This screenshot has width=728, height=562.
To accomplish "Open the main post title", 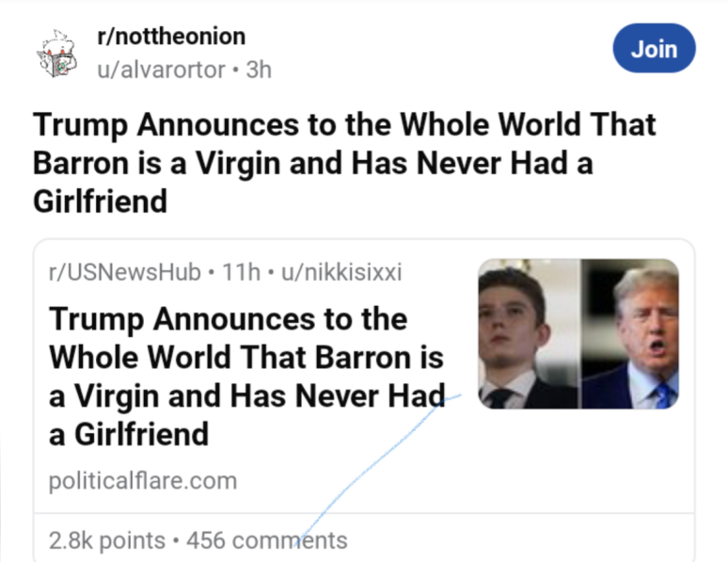I will tap(344, 162).
